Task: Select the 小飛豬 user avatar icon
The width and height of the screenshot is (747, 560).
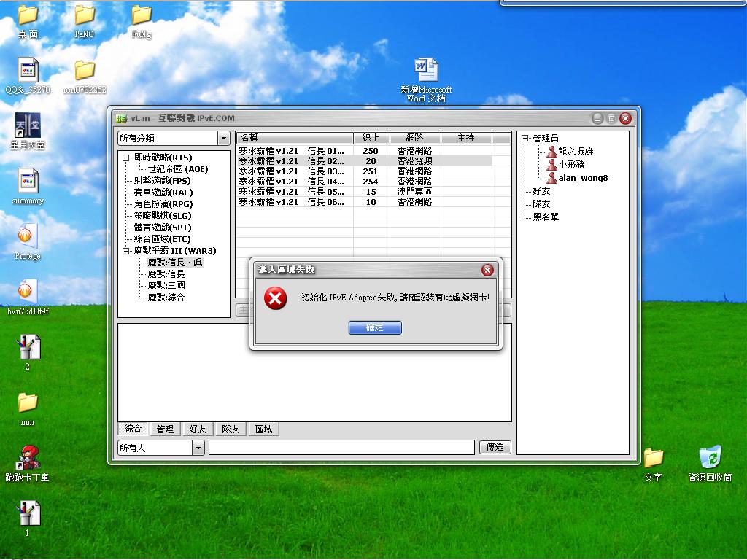Action: 551,165
